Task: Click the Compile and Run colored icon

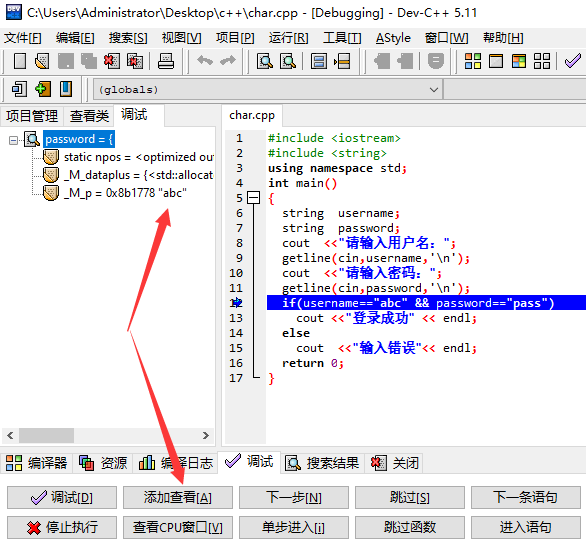Action: (519, 61)
